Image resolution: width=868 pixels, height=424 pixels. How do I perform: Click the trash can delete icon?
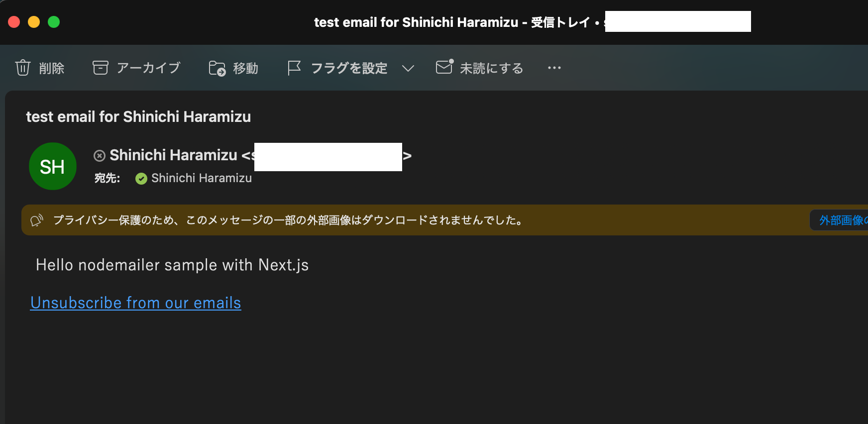point(23,68)
